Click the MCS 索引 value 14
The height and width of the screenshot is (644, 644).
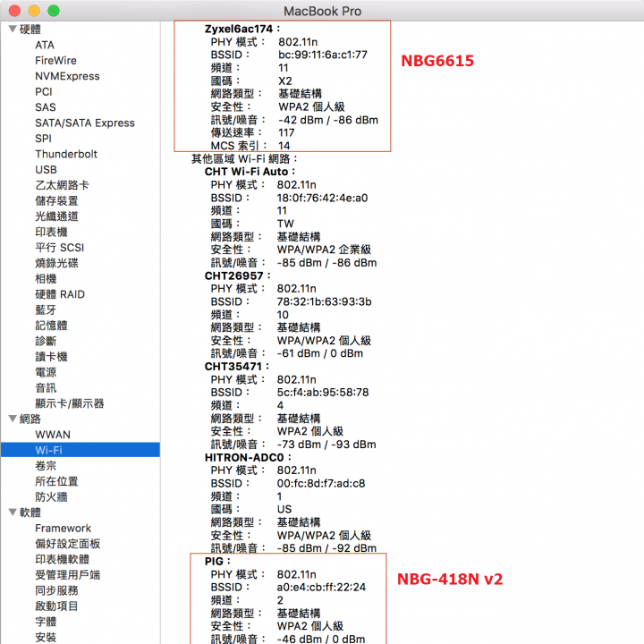tap(284, 146)
